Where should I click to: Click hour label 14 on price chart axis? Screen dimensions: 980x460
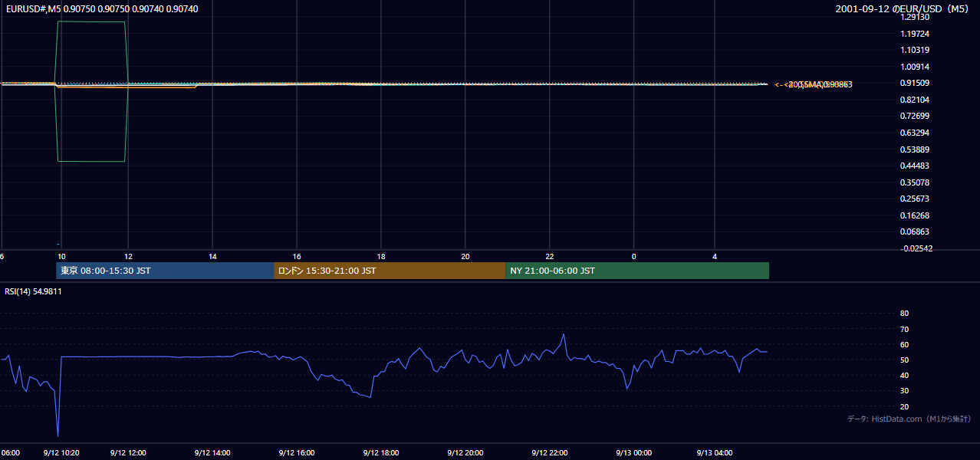212,256
